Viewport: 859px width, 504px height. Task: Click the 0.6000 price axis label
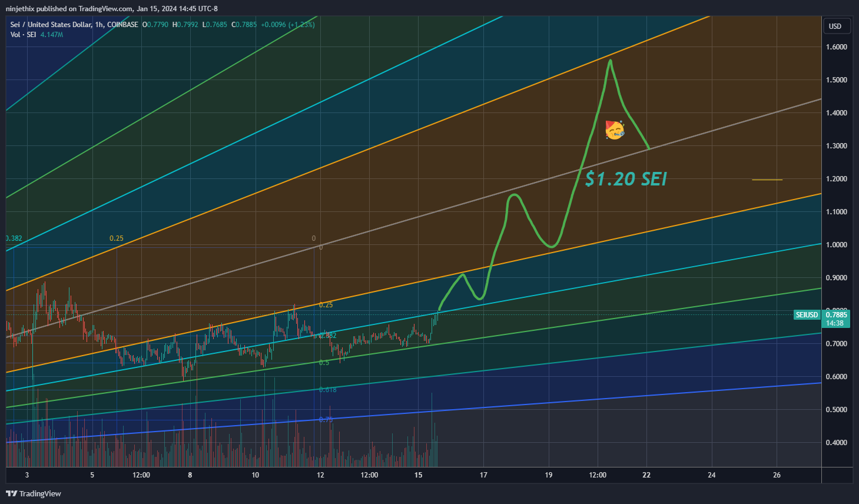[836, 377]
